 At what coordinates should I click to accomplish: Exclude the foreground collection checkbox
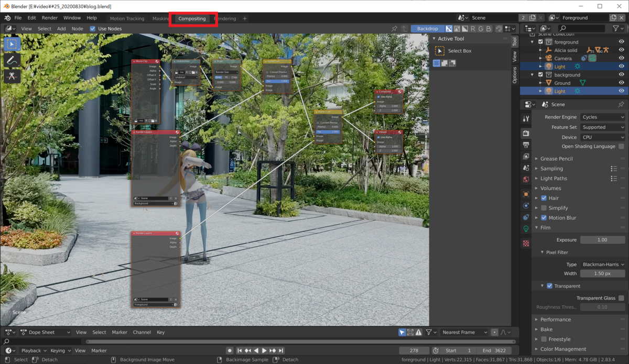pyautogui.click(x=540, y=42)
